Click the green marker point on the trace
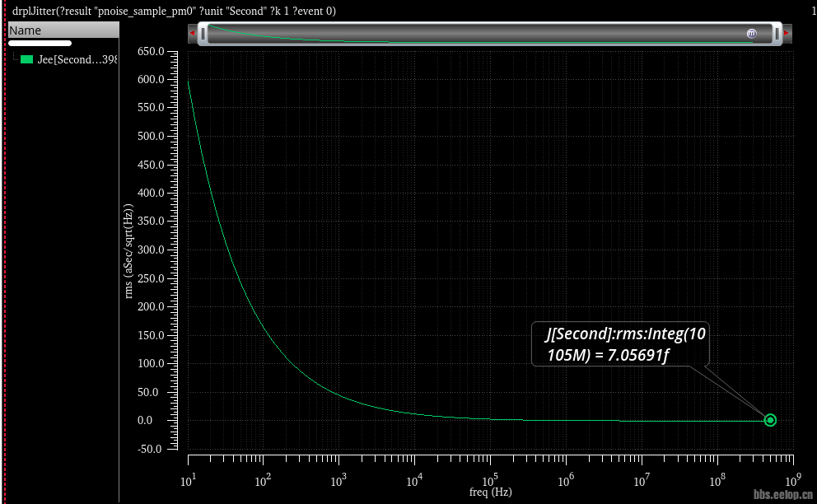Image resolution: width=817 pixels, height=504 pixels. point(770,420)
